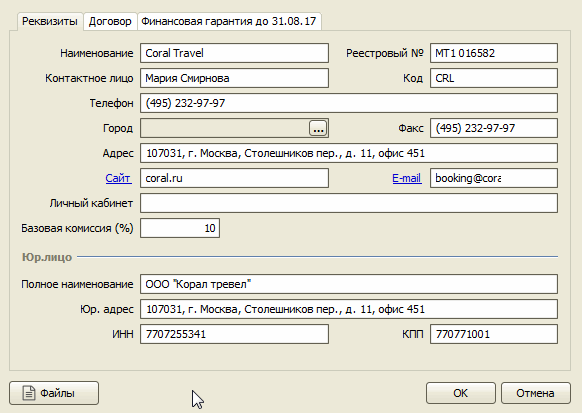Click the ИНН label

coord(122,334)
